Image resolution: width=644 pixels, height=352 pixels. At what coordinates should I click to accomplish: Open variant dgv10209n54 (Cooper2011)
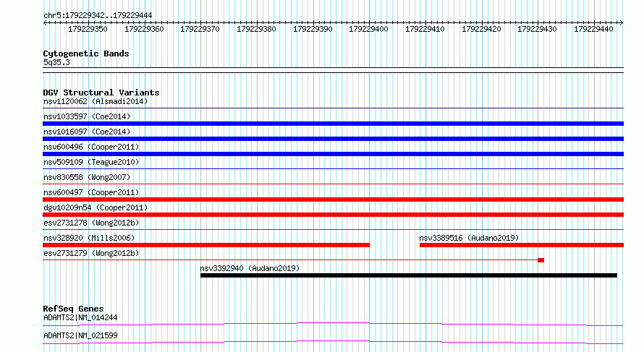pyautogui.click(x=96, y=207)
